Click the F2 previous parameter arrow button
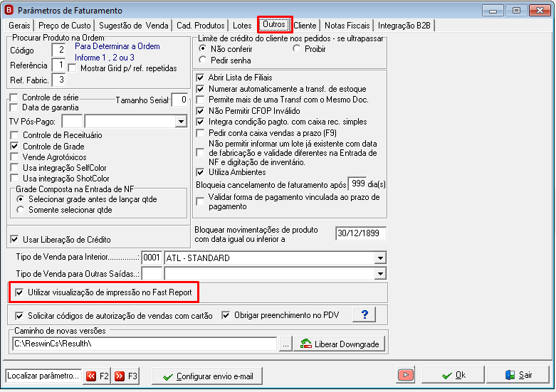Viewport: 556px width, 392px height. click(x=97, y=376)
